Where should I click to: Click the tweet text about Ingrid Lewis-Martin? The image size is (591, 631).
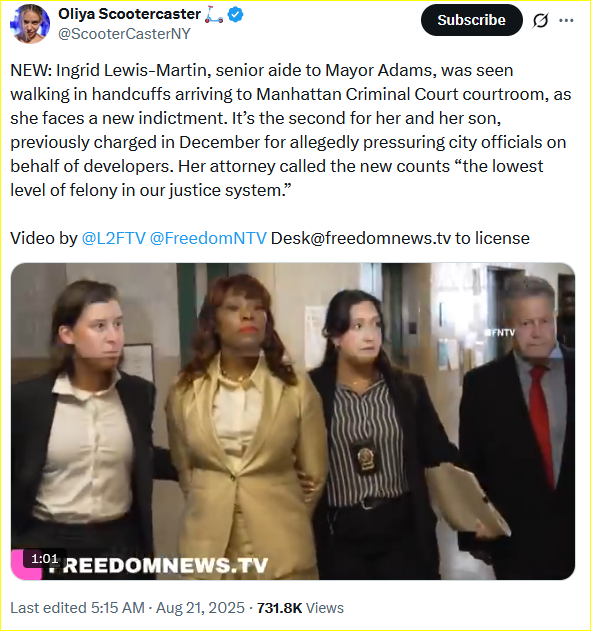290,130
